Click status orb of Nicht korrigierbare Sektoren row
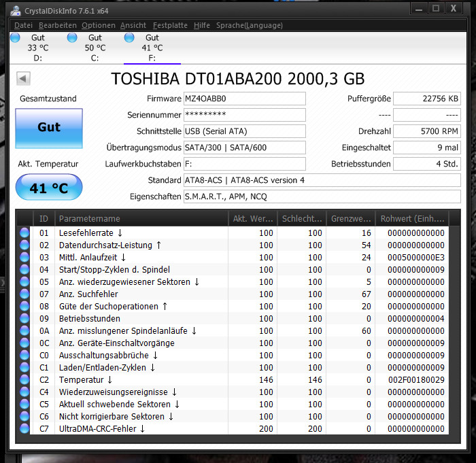476x463 pixels. [x=24, y=417]
